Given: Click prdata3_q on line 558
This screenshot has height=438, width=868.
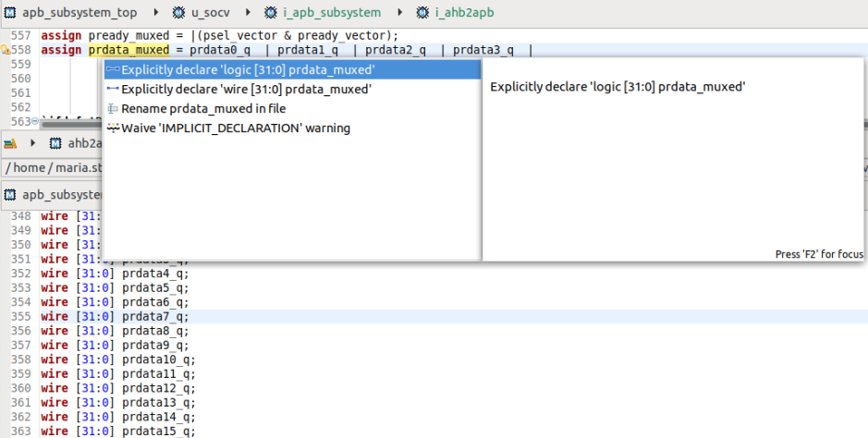Looking at the screenshot, I should (x=483, y=50).
